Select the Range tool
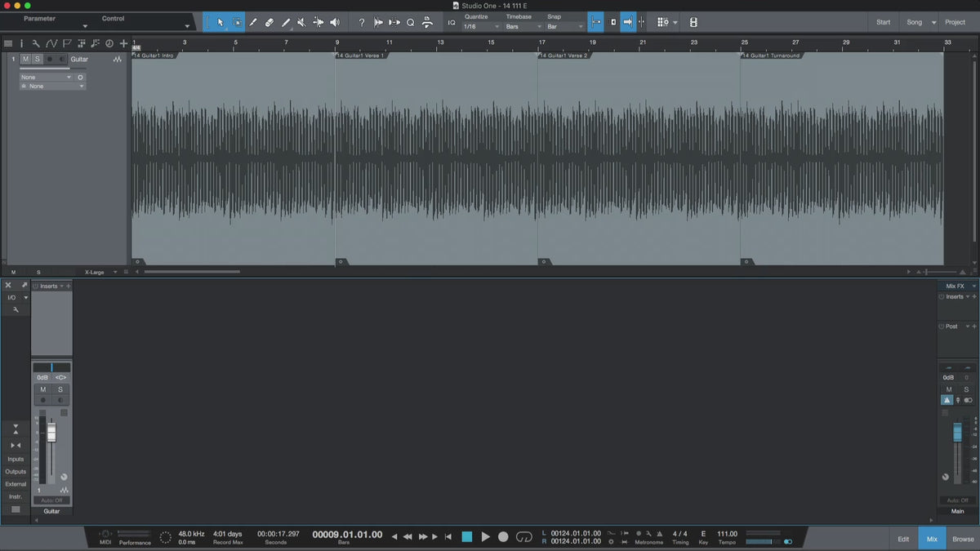980x551 pixels. [237, 23]
